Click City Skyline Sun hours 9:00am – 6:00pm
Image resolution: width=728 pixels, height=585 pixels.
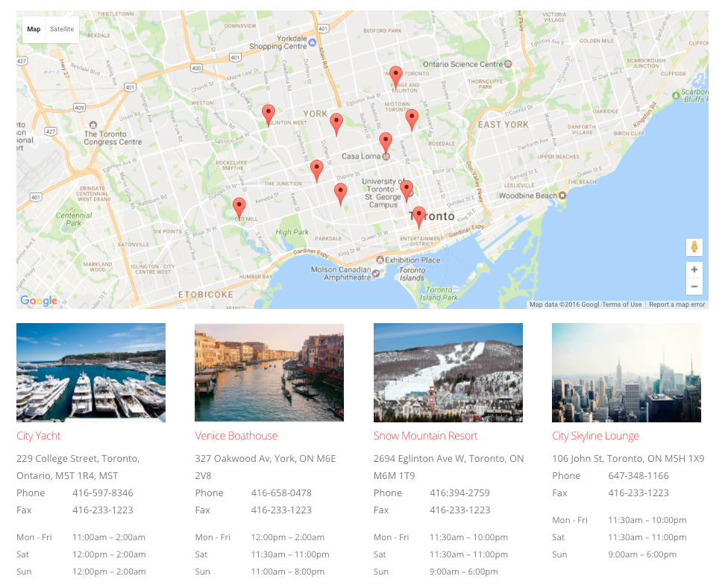[x=642, y=554]
